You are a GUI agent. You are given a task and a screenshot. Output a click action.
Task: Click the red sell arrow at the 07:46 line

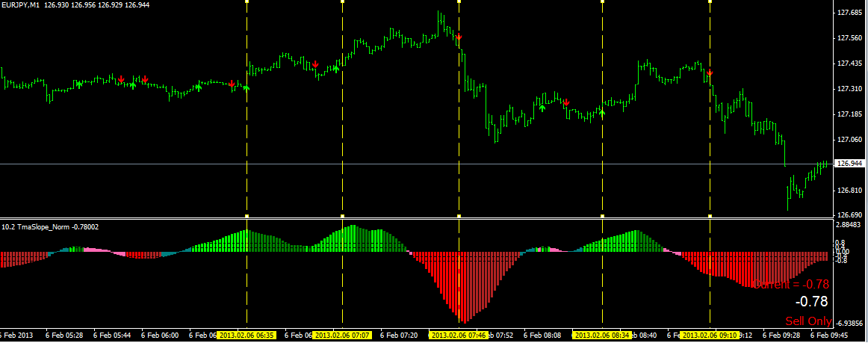tap(459, 37)
